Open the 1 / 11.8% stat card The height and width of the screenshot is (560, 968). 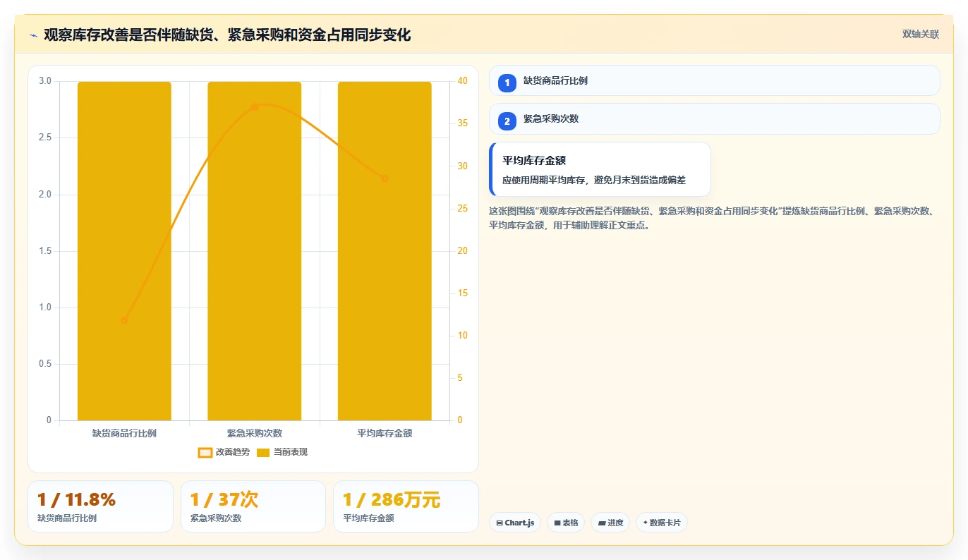pyautogui.click(x=100, y=506)
